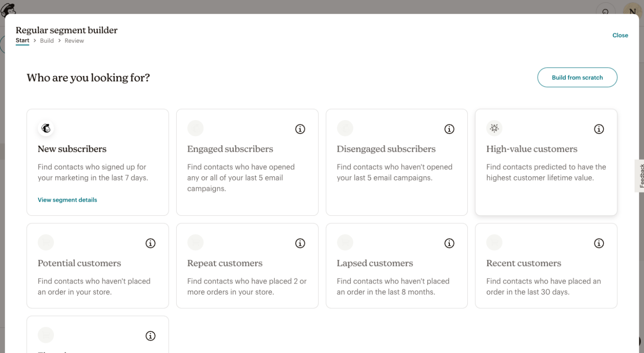The image size is (644, 353).
Task: Click info icon on Recent customers card
Action: point(599,243)
